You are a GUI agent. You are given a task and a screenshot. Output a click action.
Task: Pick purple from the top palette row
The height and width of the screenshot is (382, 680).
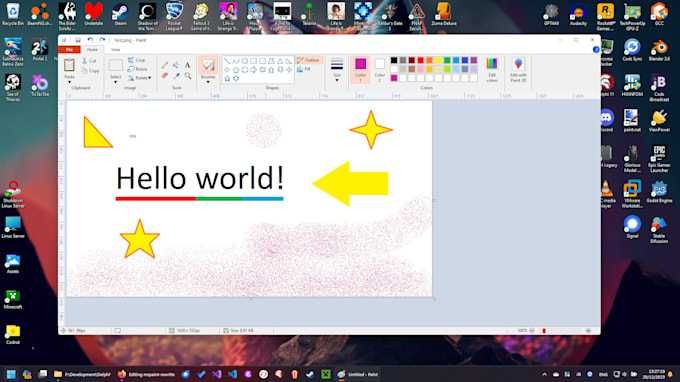474,60
